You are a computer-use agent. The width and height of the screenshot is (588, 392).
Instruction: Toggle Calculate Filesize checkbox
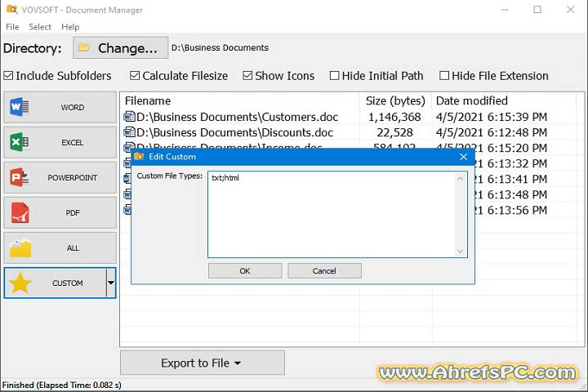click(x=135, y=76)
